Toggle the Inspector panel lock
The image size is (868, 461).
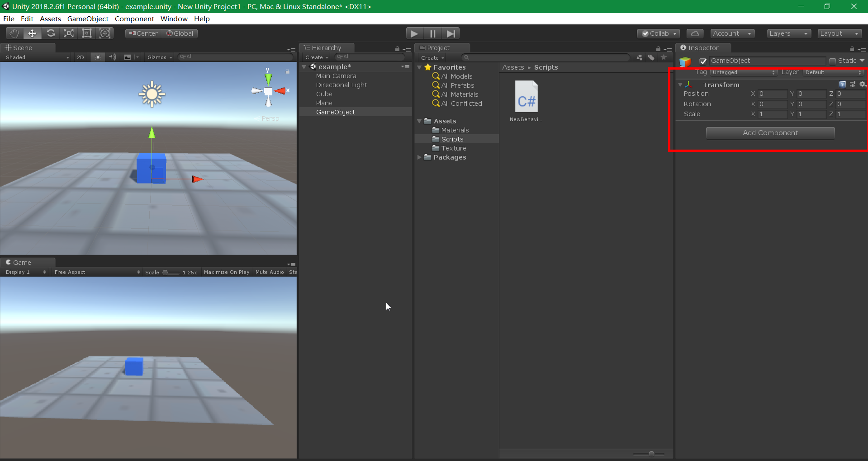[852, 49]
